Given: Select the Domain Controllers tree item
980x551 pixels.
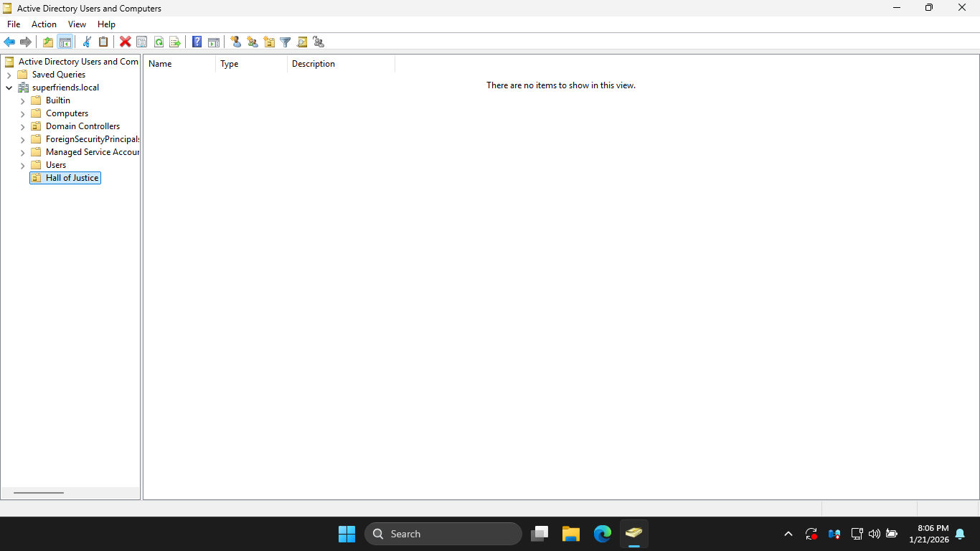Looking at the screenshot, I should (83, 126).
